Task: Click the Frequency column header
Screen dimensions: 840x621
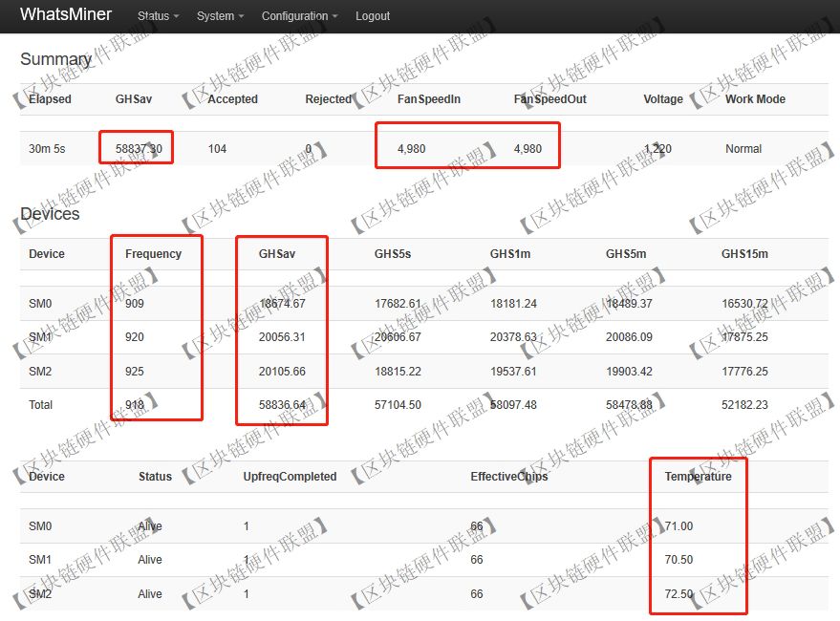Action: pyautogui.click(x=153, y=254)
